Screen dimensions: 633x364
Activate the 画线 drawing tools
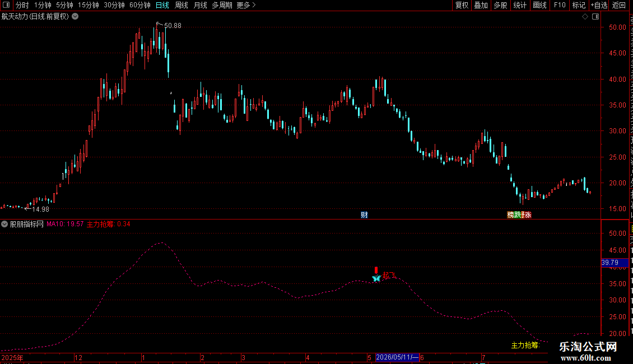tap(539, 5)
